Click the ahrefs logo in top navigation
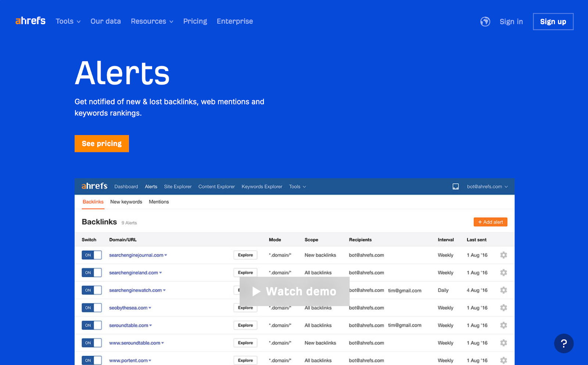Image resolution: width=588 pixels, height=365 pixels. coord(31,21)
